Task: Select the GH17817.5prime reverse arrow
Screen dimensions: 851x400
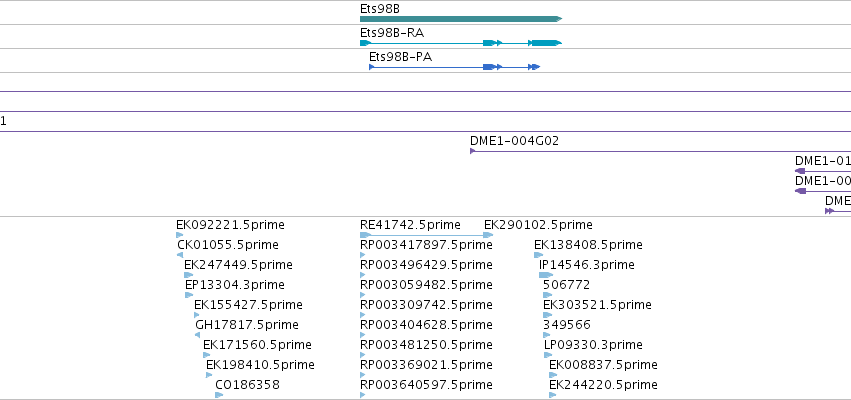Action: pyautogui.click(x=198, y=335)
